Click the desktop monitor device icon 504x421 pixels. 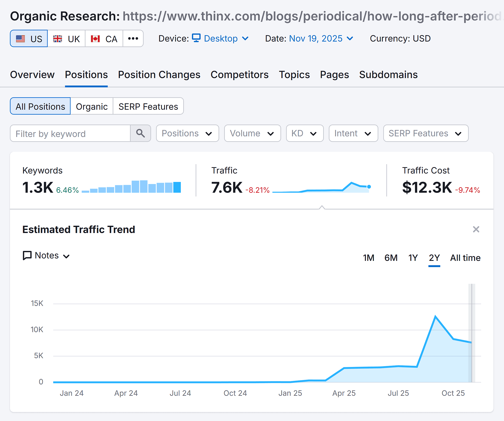click(196, 38)
